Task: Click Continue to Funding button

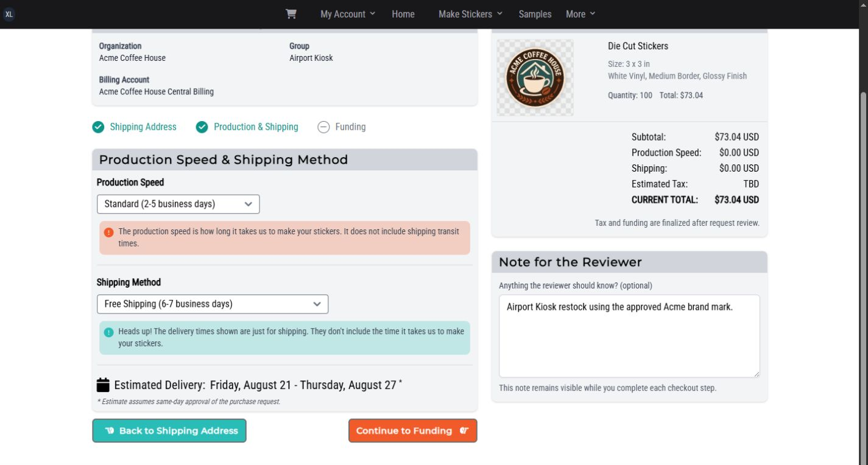Action: (412, 430)
